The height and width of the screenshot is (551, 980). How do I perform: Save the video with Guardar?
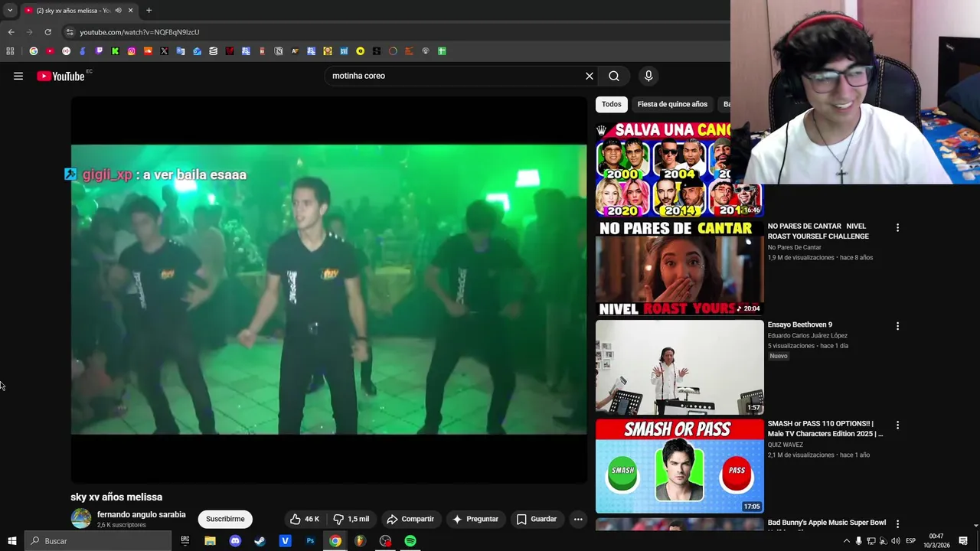(x=537, y=519)
